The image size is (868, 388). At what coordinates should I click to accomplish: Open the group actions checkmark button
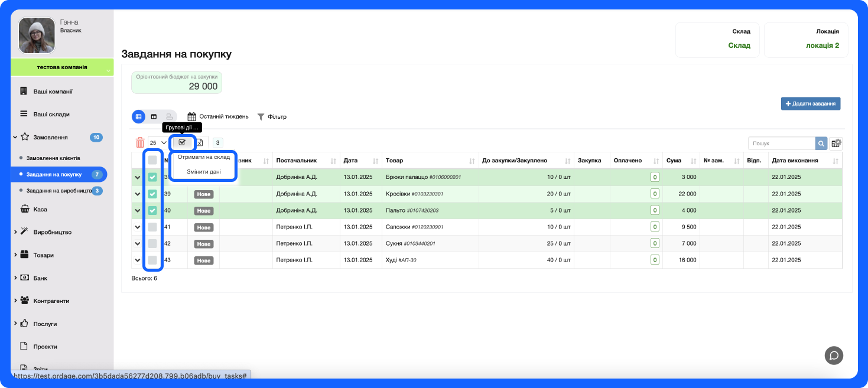tap(182, 142)
